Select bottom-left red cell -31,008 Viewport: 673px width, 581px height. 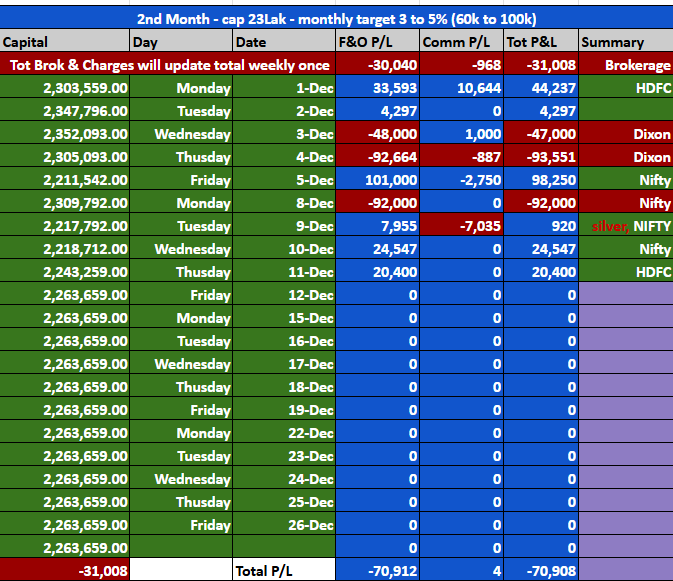[64, 570]
